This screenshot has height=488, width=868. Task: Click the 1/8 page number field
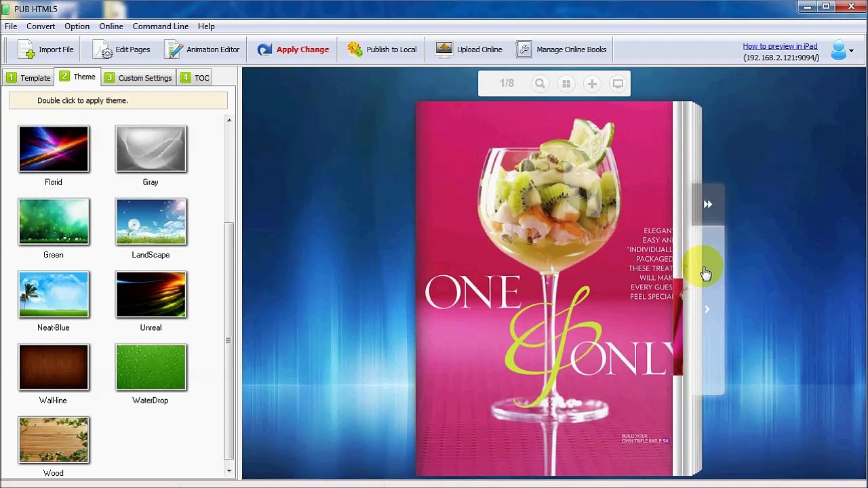point(507,83)
